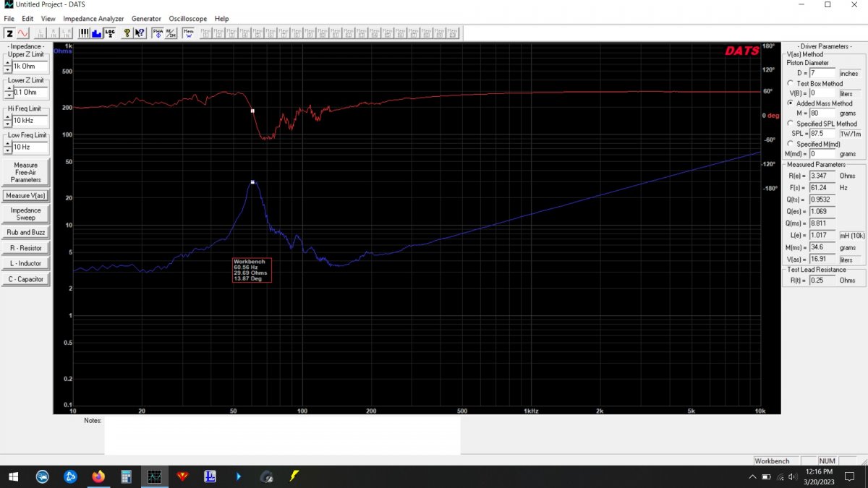Decrease the Low Freq Limit stepper
The width and height of the screenshot is (868, 488).
click(8, 150)
